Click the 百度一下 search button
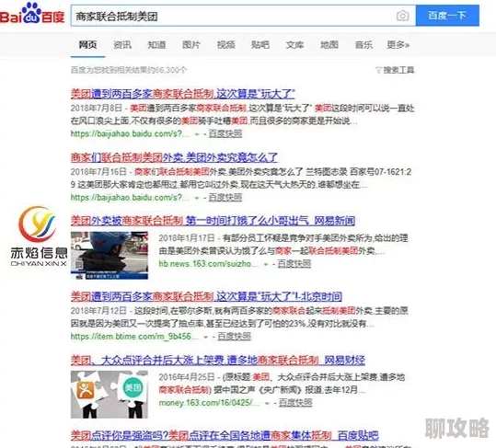Screen dimensions: 496x448 pyautogui.click(x=447, y=15)
